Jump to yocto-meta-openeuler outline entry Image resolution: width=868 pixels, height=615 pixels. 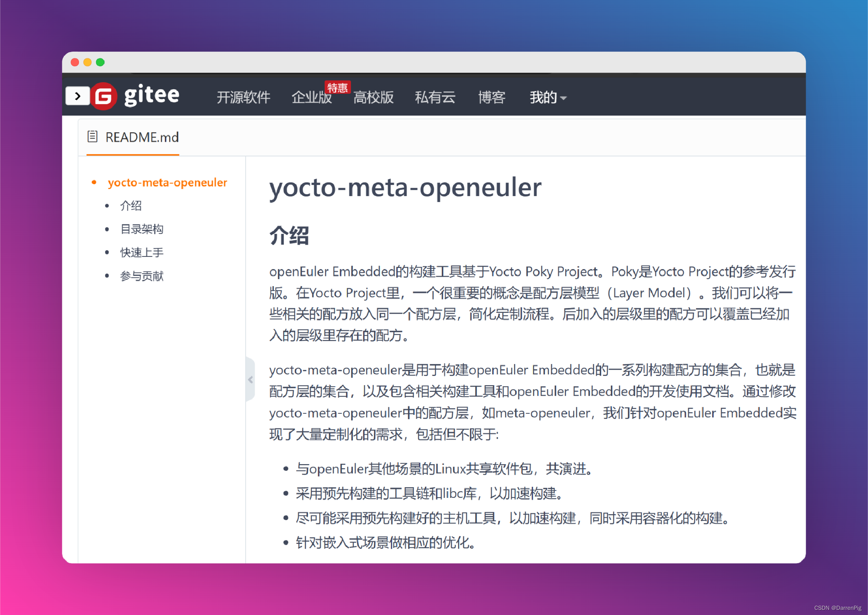point(167,182)
